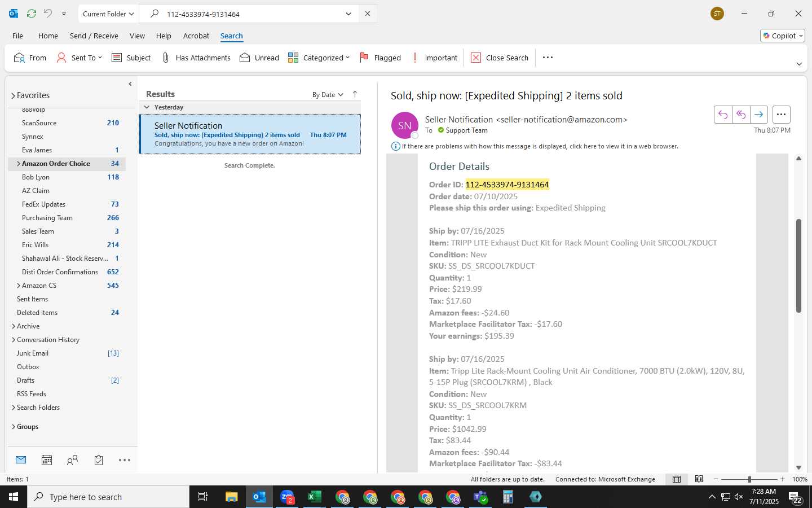Collapse the folder pane arrow
This screenshot has height=508, width=812.
click(130, 84)
